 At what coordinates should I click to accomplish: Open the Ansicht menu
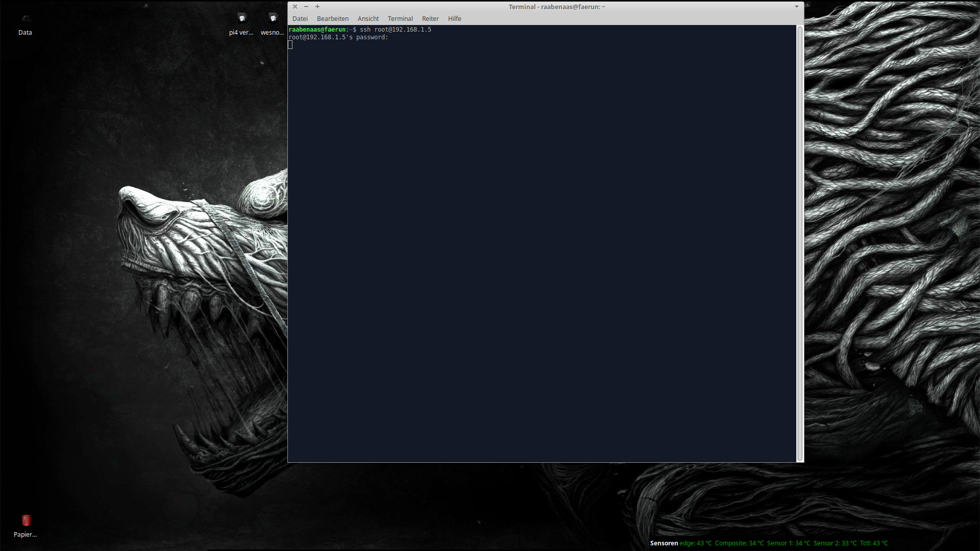(x=368, y=18)
